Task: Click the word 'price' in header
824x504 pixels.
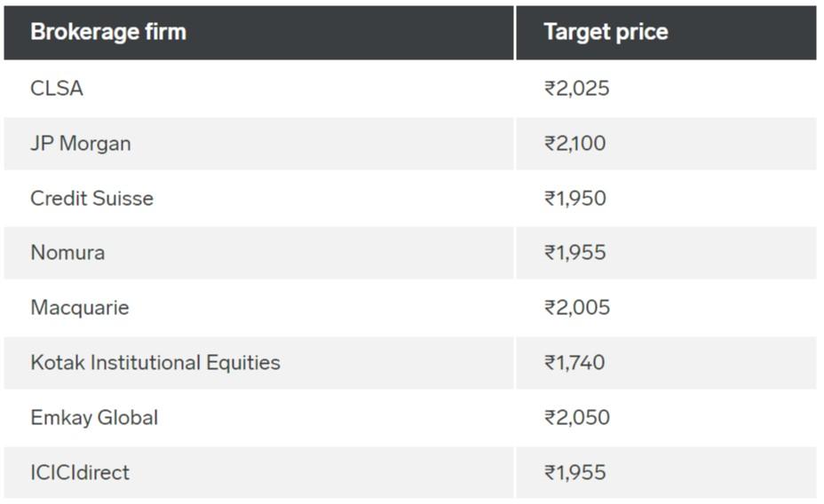Action: [642, 33]
